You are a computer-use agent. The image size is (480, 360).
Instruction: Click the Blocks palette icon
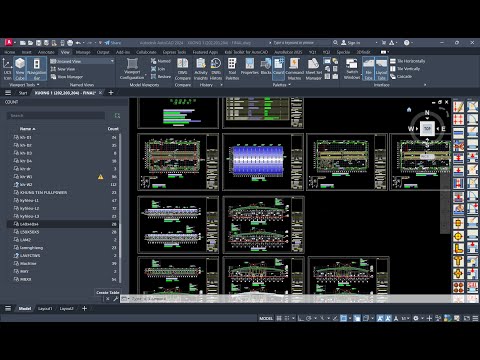pos(266,69)
